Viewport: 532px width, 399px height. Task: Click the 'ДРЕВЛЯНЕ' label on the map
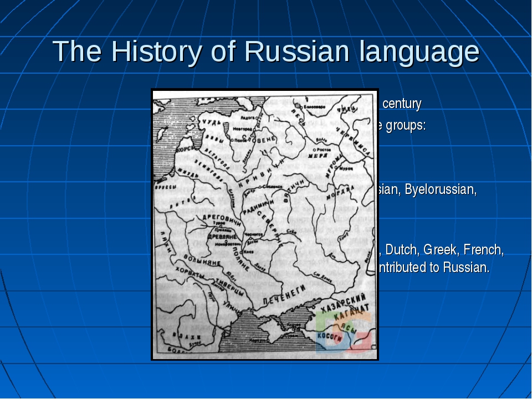tap(222, 237)
